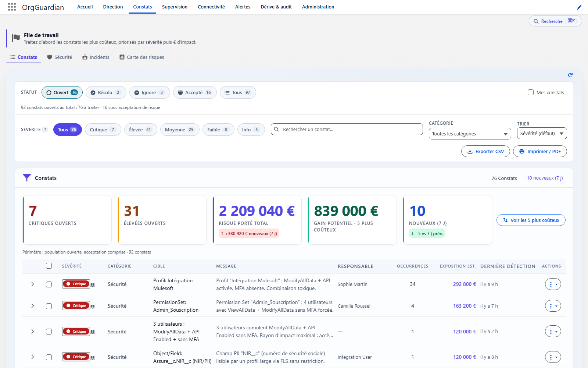Image resolution: width=588 pixels, height=368 pixels.
Task: Open the Dérive & audit menu
Action: coord(276,7)
